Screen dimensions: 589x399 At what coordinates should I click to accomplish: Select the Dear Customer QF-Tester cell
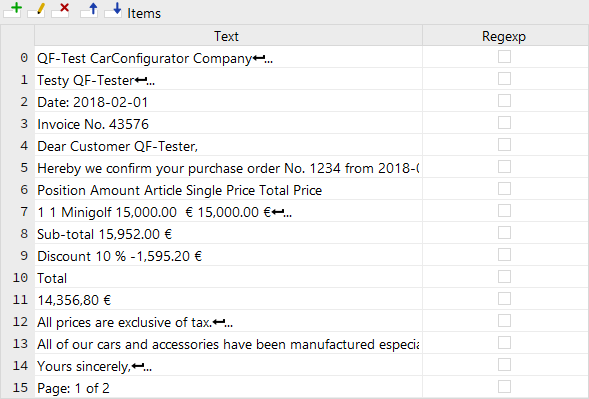pos(228,145)
